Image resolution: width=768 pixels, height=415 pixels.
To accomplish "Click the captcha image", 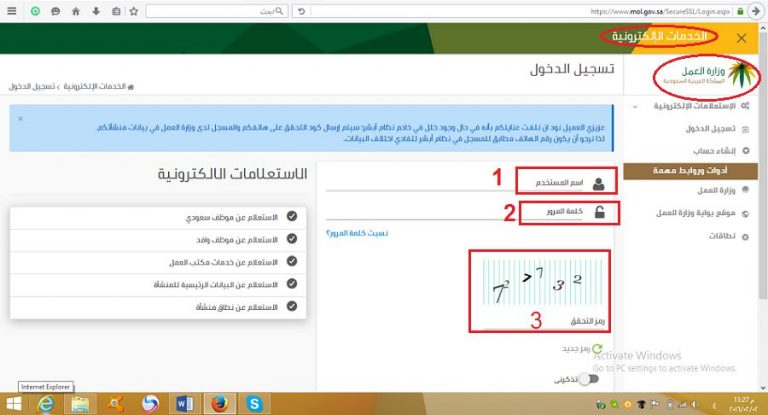I will pos(543,282).
